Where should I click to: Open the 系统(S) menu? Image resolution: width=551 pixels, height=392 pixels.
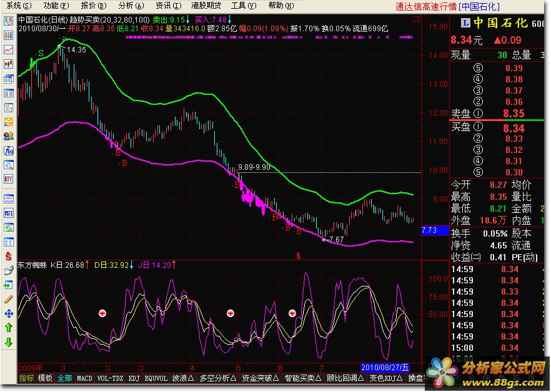pos(19,6)
